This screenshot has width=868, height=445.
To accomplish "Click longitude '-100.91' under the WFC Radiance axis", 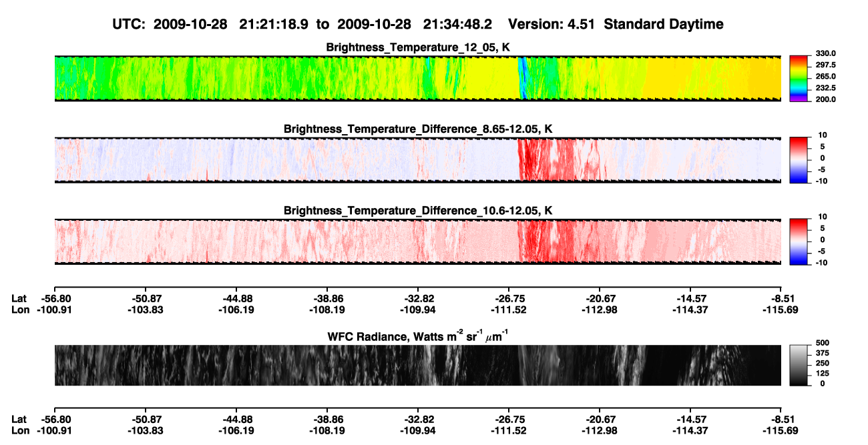I will (54, 430).
